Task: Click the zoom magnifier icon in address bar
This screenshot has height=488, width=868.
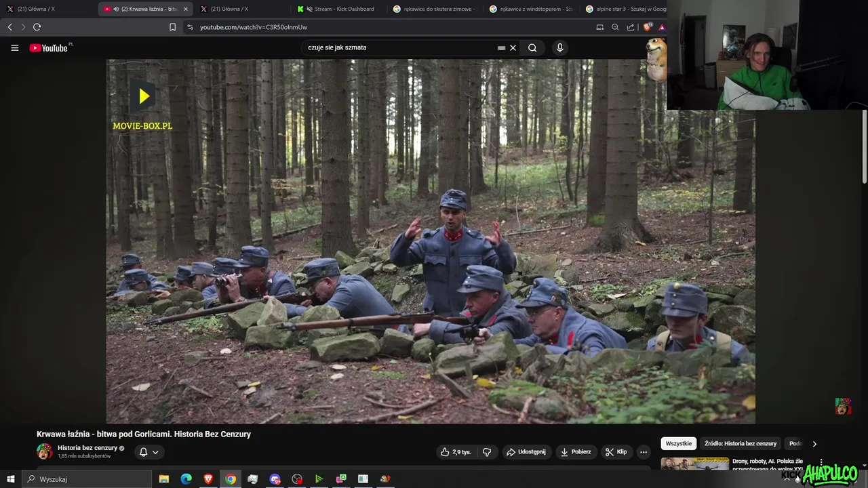Action: pyautogui.click(x=615, y=27)
